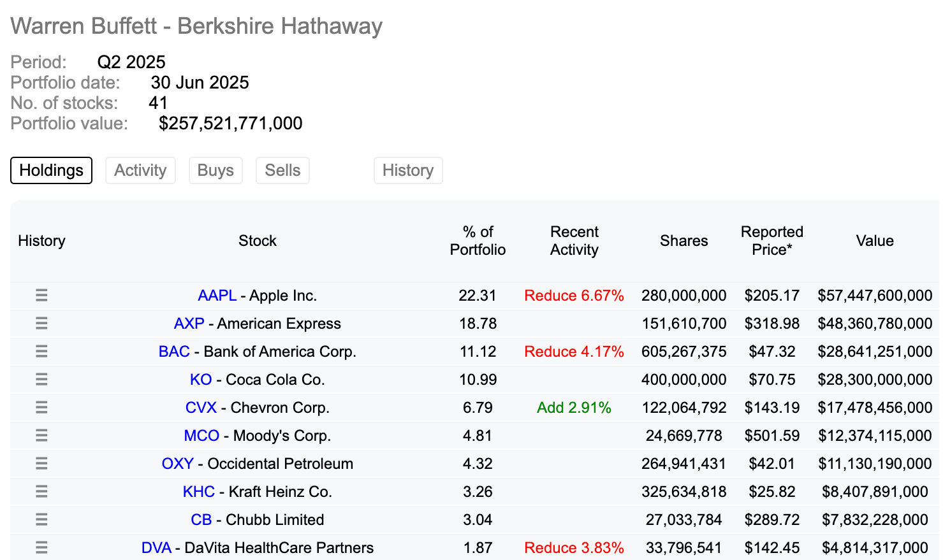943x560 pixels.
Task: Click the DVA ticker link
Action: 157,548
